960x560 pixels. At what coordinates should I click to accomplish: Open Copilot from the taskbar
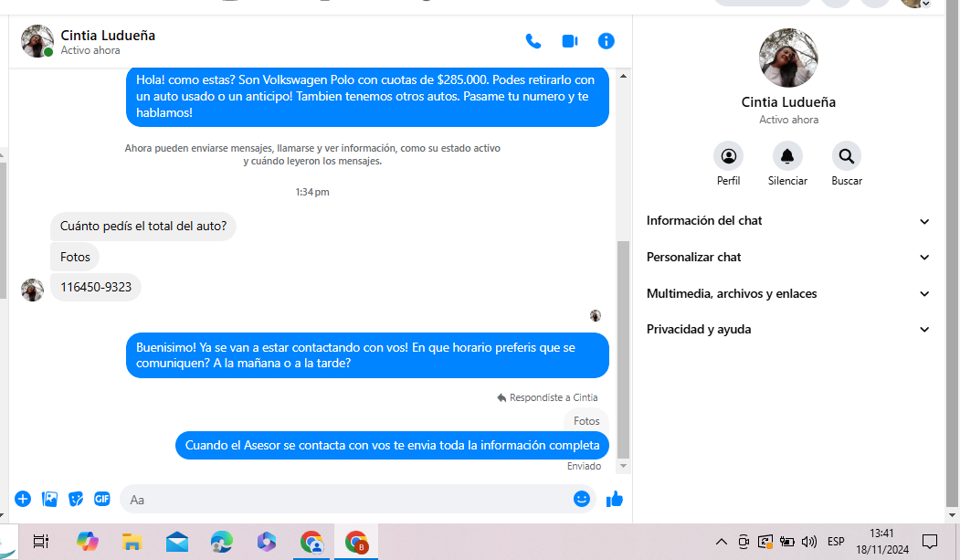click(88, 541)
